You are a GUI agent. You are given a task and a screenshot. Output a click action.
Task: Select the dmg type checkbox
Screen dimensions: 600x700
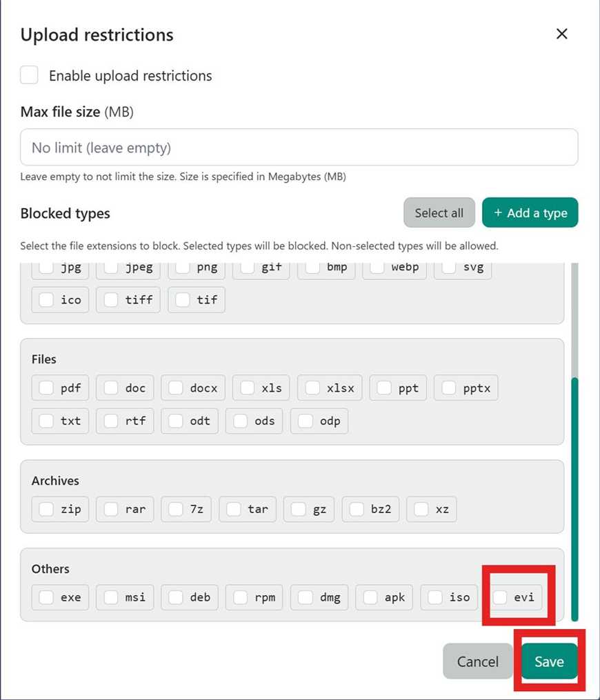click(304, 597)
